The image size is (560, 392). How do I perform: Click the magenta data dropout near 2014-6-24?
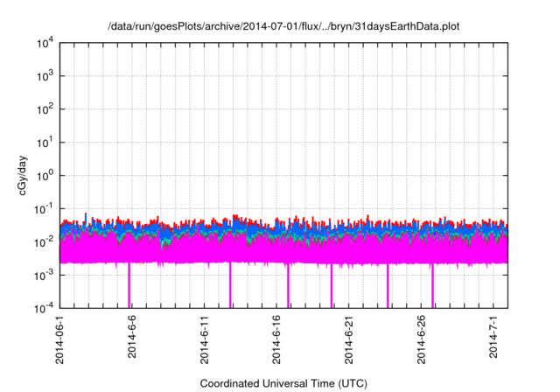coord(388,285)
